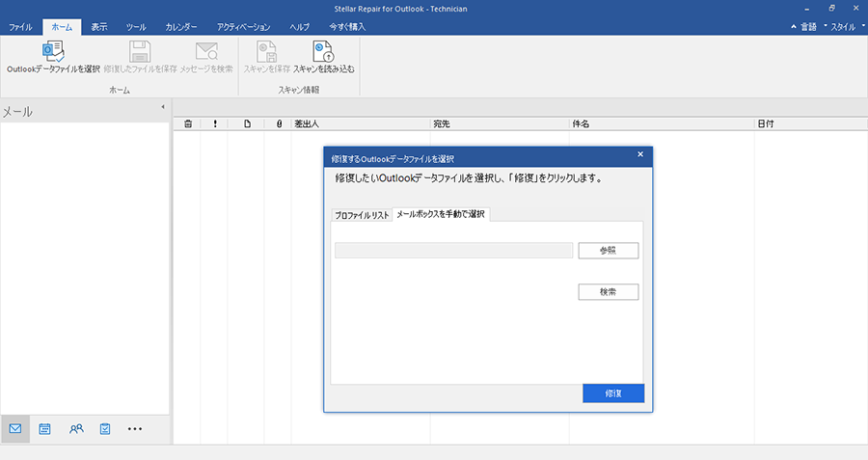This screenshot has width=868, height=460.
Task: Show more navigation options (three dots)
Action: point(134,429)
